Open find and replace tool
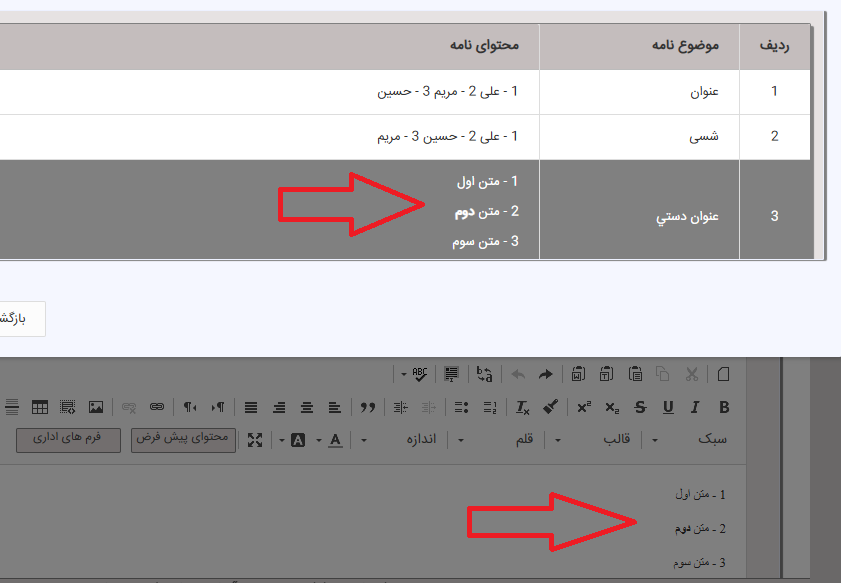 click(x=485, y=375)
